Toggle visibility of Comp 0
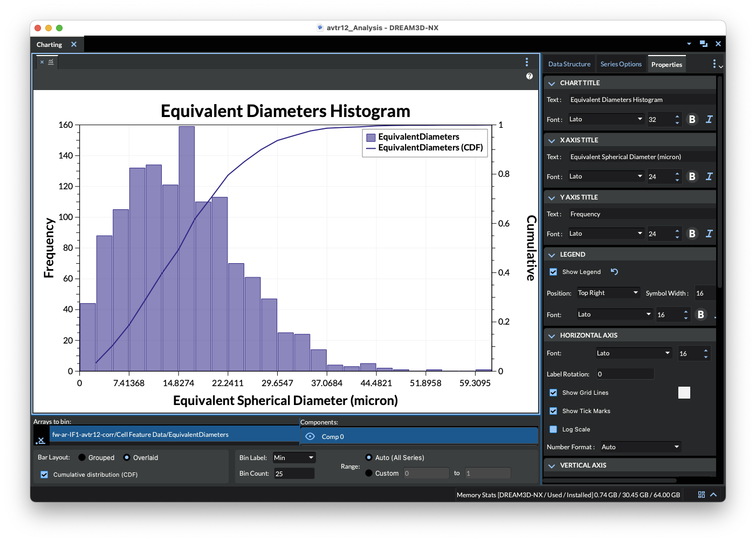 tap(310, 436)
